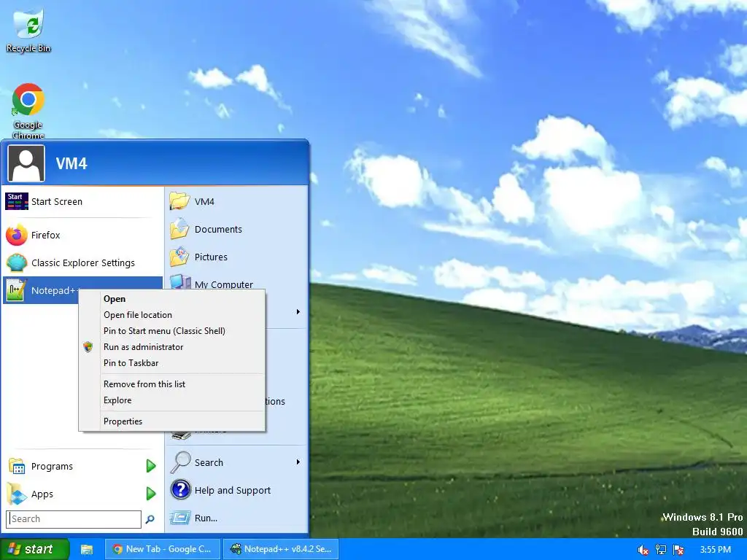Choose Open in the context menu
The height and width of the screenshot is (560, 747).
click(x=172, y=298)
